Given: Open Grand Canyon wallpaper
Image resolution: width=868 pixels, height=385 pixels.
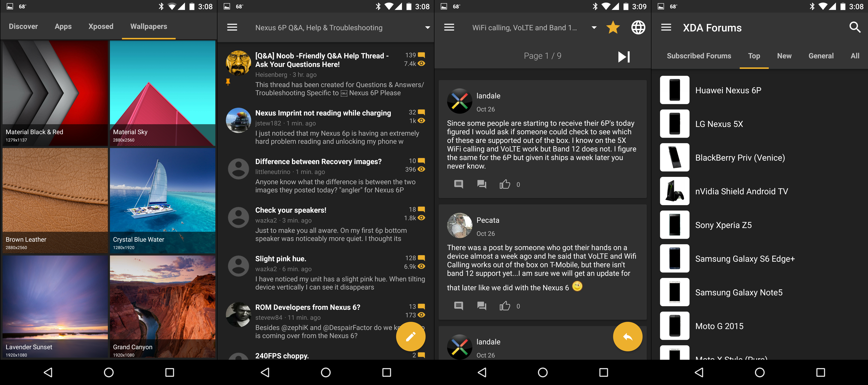Looking at the screenshot, I should 162,306.
